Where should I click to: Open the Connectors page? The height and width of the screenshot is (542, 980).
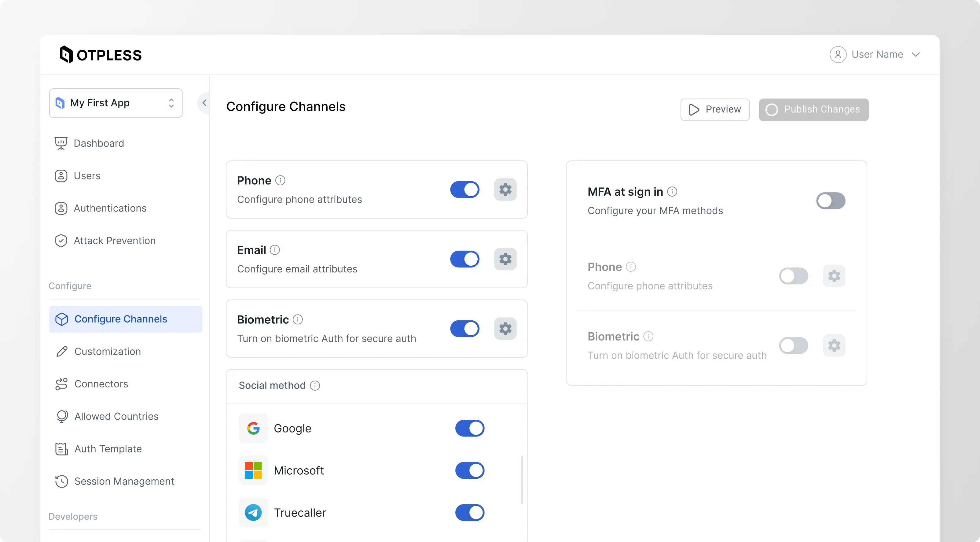tap(101, 384)
